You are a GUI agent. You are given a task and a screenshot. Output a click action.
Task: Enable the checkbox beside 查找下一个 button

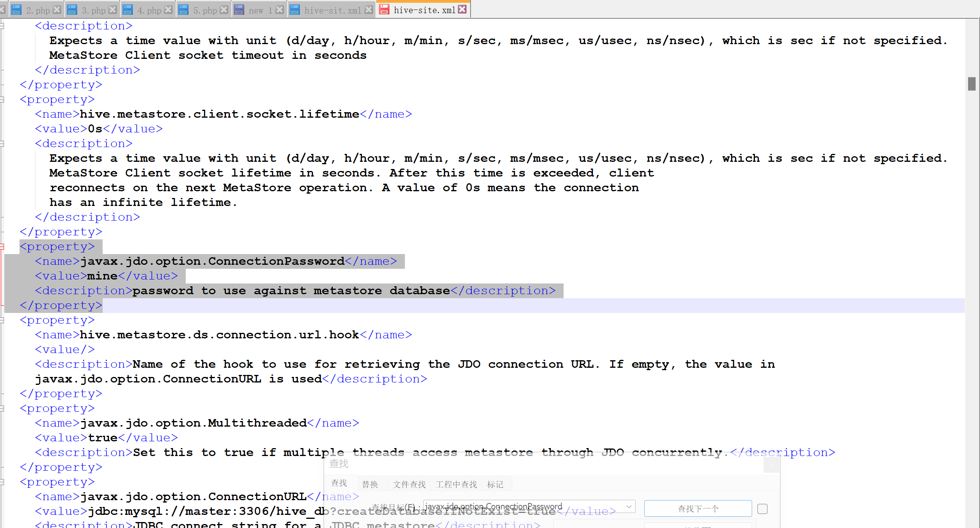[x=762, y=509]
